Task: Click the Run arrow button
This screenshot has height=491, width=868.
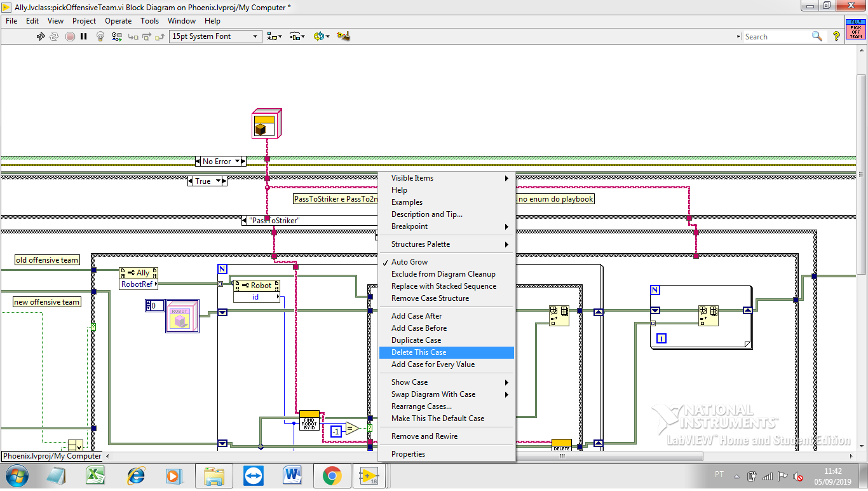Action: pyautogui.click(x=41, y=36)
